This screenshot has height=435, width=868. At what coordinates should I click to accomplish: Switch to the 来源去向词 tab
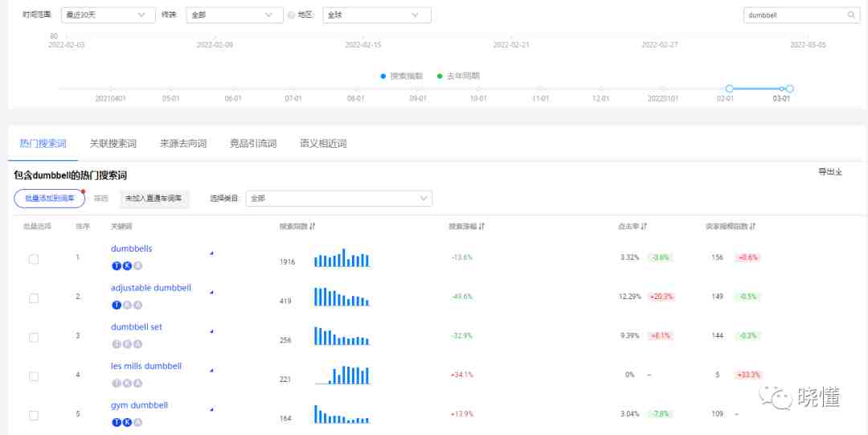pyautogui.click(x=183, y=143)
